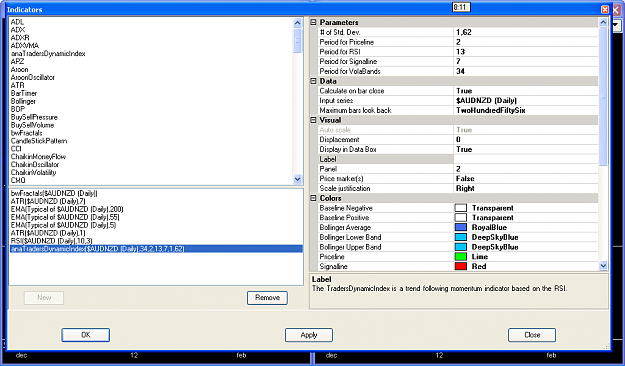
Task: Edit Period for VolaBands value 34
Action: tap(526, 71)
